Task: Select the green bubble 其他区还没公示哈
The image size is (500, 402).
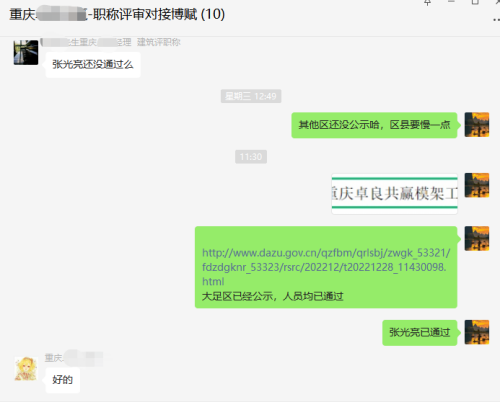Action: tap(374, 125)
